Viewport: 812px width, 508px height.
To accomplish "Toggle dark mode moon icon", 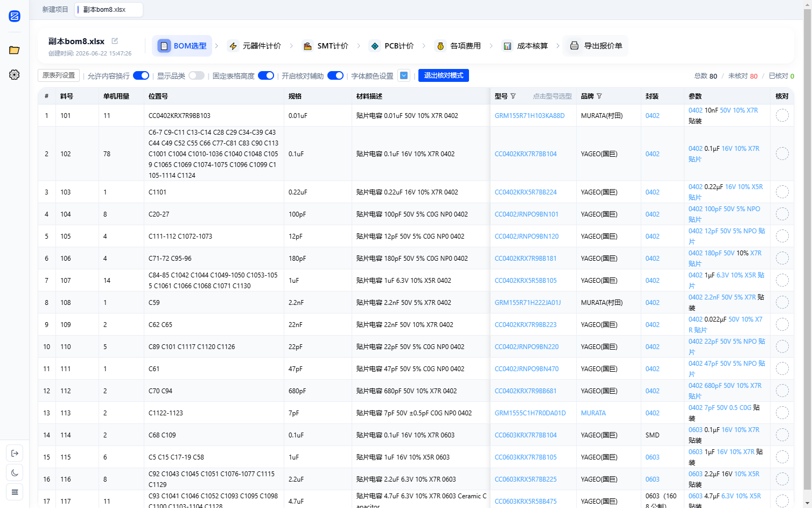I will pos(15,472).
